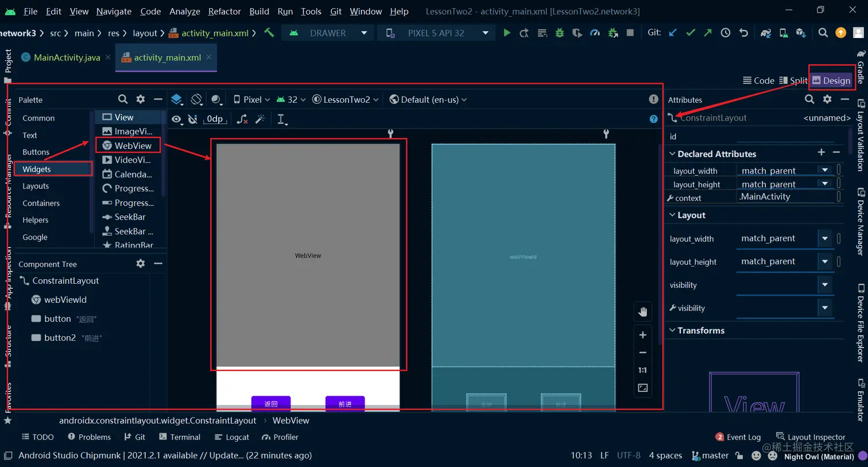
Task: Click the Debug bug icon in toolbar
Action: [x=560, y=33]
